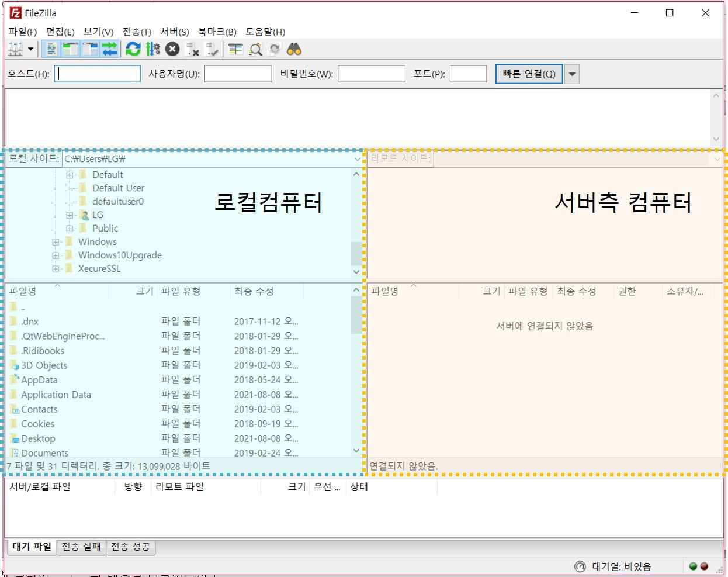Viewport: 728px width, 577px height.
Task: Open the 도움말(H) menu
Action: click(x=265, y=32)
